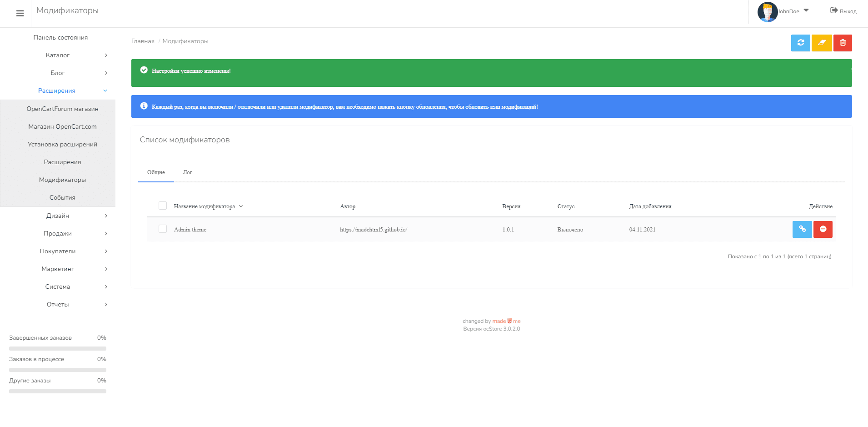
Task: Click the JohnDoe avatar picture
Action: point(768,12)
